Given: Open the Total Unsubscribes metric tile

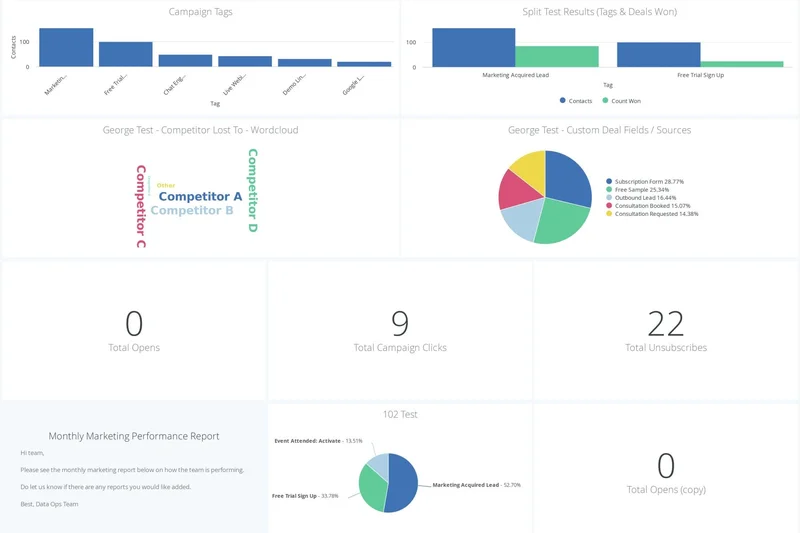Looking at the screenshot, I should (666, 331).
